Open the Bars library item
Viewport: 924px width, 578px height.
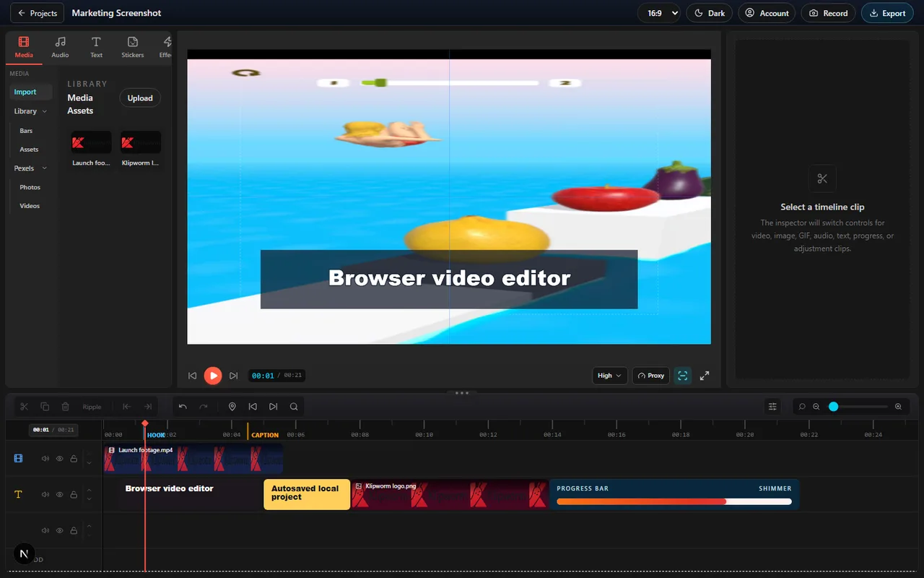click(26, 131)
